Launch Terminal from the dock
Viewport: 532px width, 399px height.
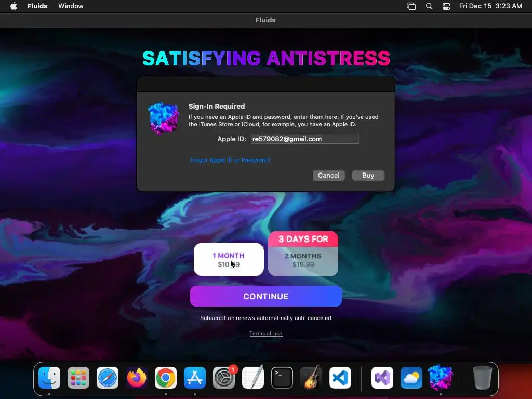[x=282, y=378]
